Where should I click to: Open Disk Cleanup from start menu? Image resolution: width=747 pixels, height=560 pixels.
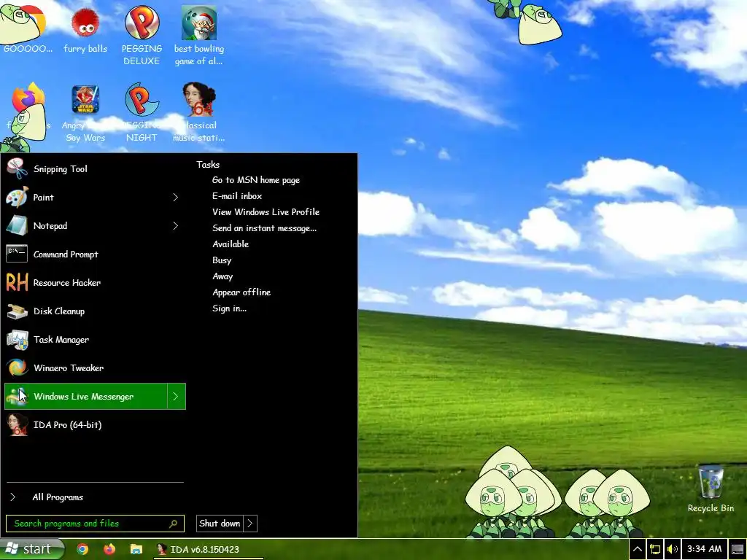(x=94, y=311)
